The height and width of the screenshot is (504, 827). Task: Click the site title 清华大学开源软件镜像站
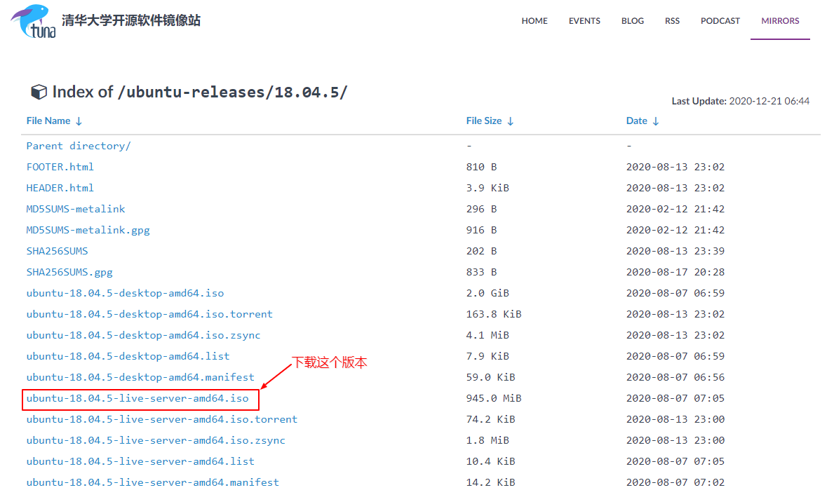[130, 20]
